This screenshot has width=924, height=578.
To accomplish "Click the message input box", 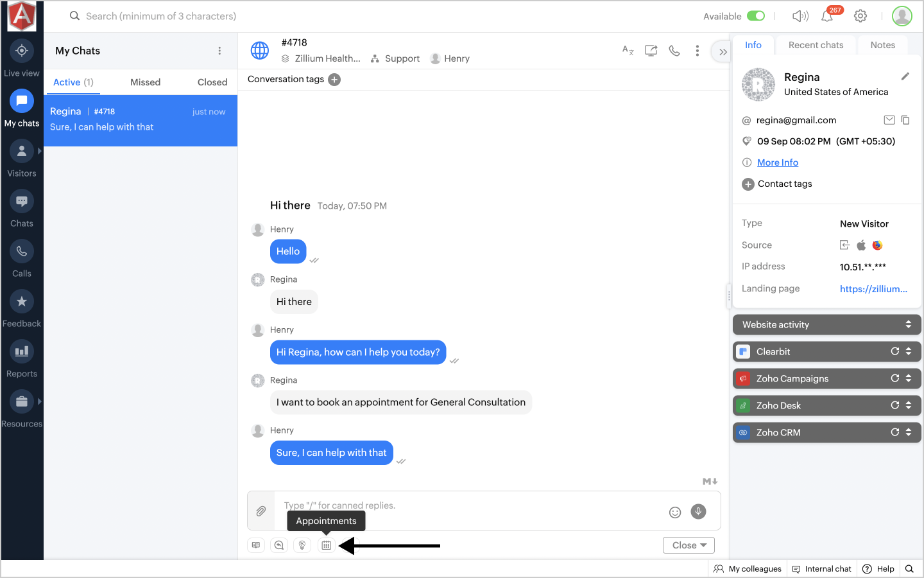I will click(472, 511).
